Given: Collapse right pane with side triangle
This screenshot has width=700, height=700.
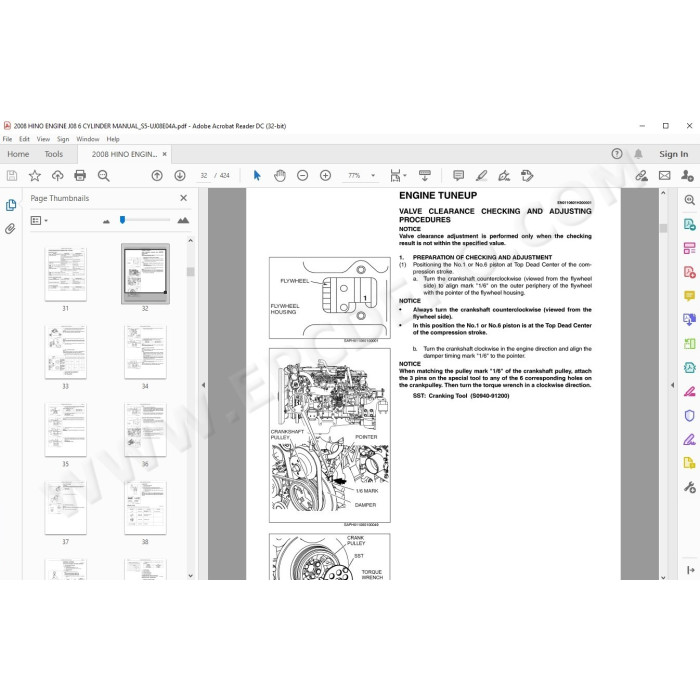Looking at the screenshot, I should pyautogui.click(x=673, y=385).
